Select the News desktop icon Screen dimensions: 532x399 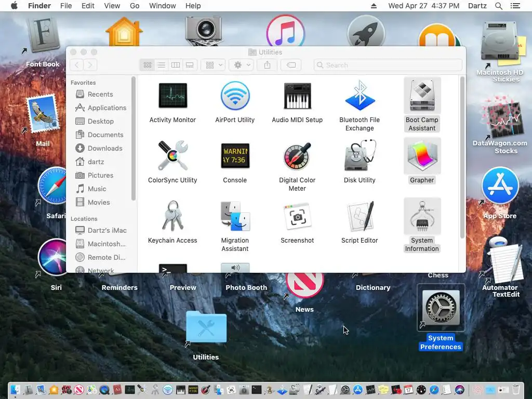304,286
